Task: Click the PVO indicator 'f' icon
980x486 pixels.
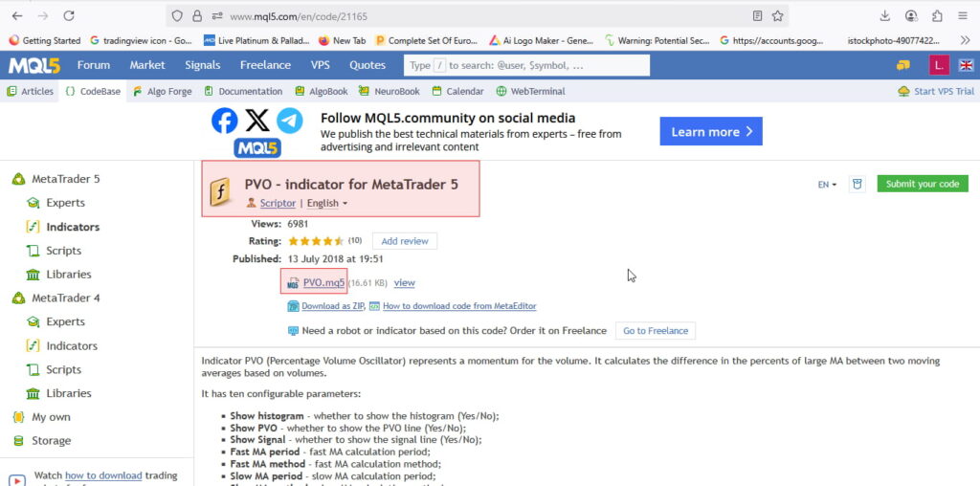Action: (219, 191)
